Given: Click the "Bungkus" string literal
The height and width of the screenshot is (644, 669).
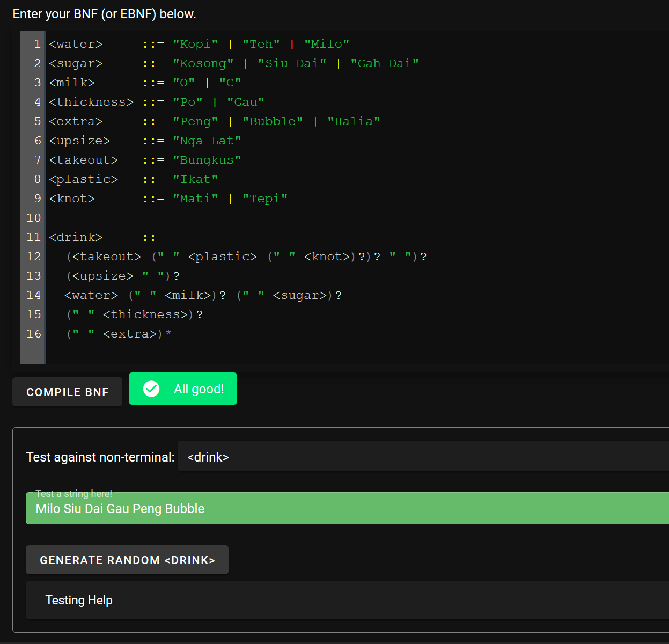Looking at the screenshot, I should (207, 160).
